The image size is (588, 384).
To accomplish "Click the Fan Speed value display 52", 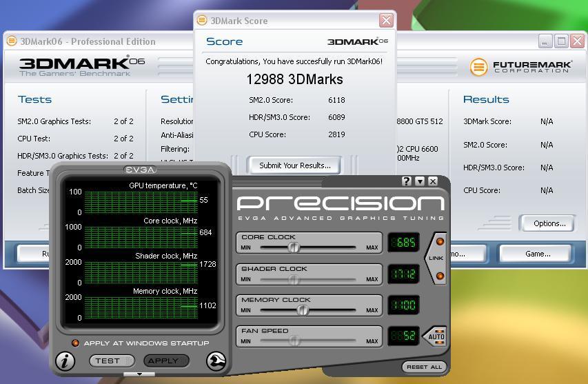I will point(403,336).
